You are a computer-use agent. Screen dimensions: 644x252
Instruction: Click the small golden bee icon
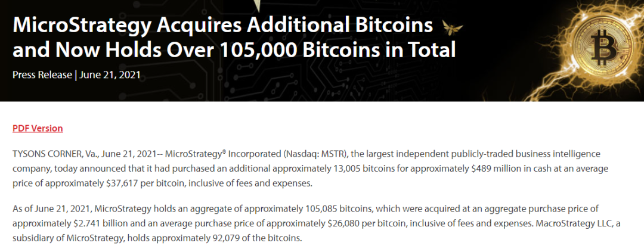[x=453, y=27]
